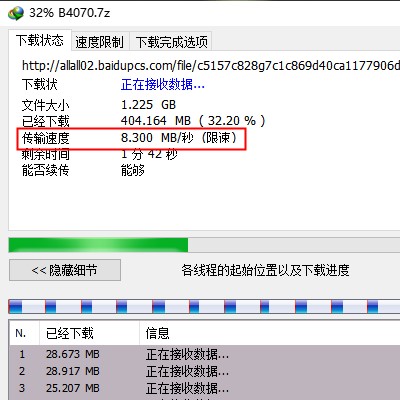The width and height of the screenshot is (400, 400).
Task: Click the 剩余时间 remaining time row
Action: (100, 154)
